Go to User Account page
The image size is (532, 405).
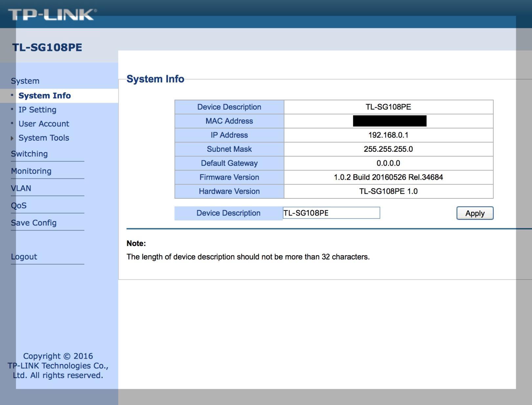coord(44,124)
